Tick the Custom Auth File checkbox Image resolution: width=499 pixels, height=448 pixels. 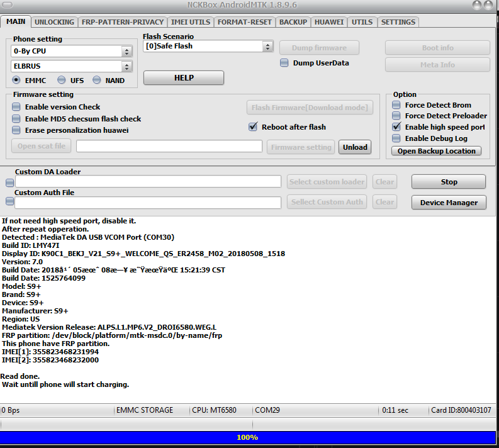10,201
